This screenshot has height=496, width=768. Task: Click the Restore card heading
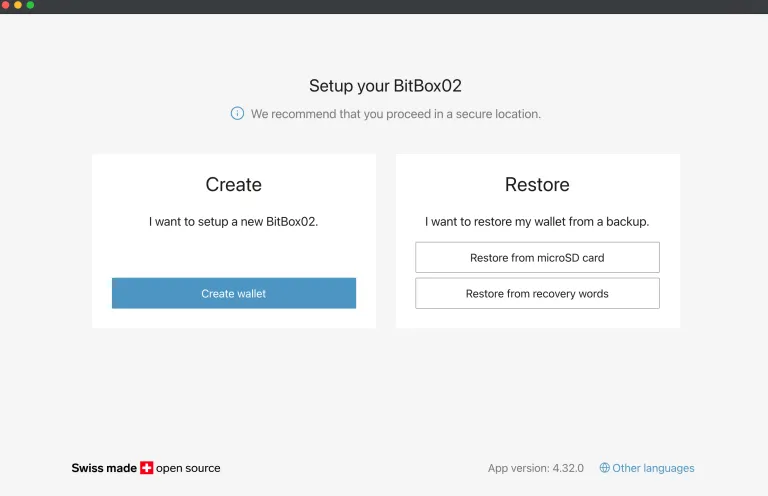(537, 185)
